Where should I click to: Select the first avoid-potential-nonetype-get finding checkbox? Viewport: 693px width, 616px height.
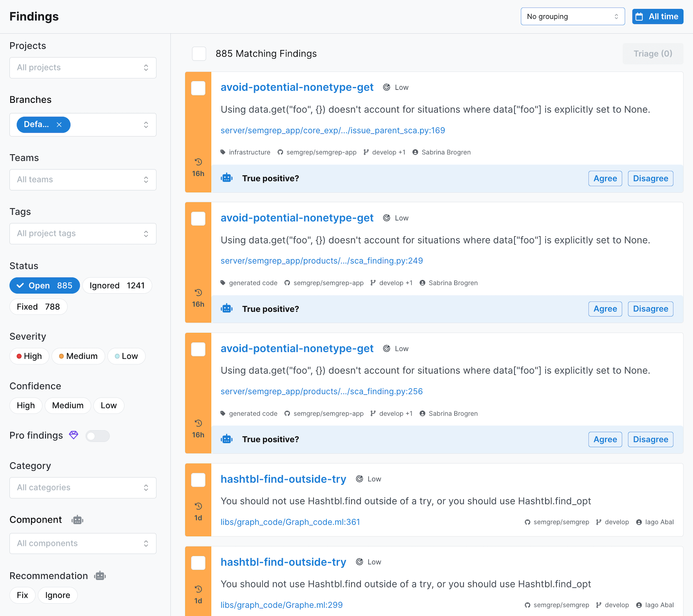(x=198, y=88)
